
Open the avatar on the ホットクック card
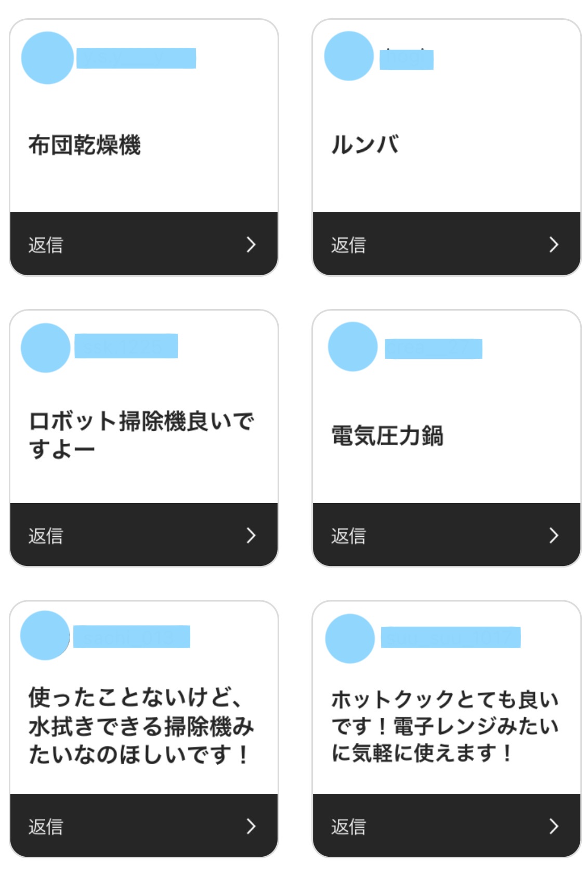click(x=350, y=638)
